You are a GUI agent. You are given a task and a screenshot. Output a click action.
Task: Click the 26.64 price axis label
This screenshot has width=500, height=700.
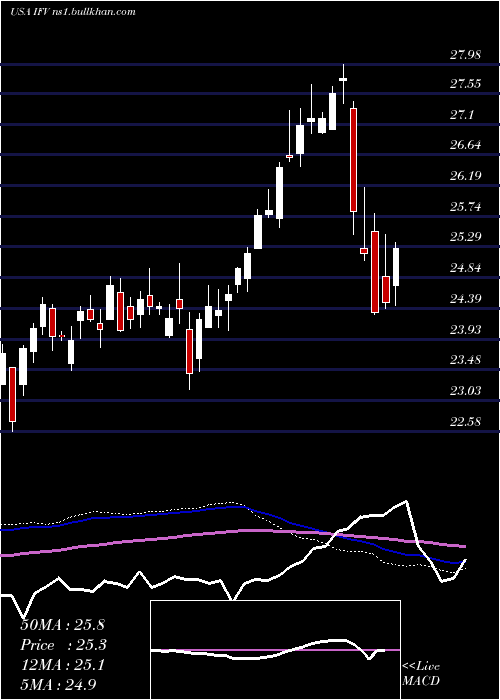[466, 145]
